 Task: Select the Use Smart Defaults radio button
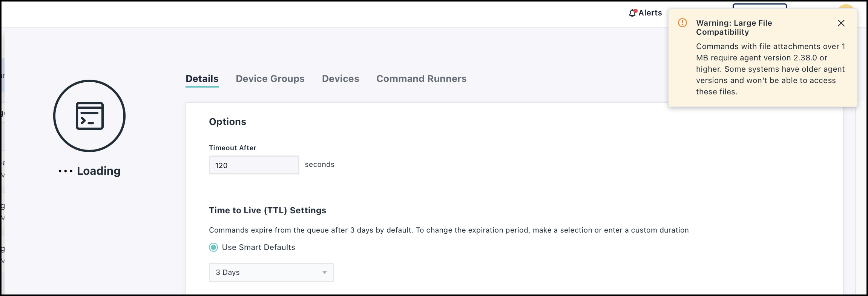coord(213,248)
